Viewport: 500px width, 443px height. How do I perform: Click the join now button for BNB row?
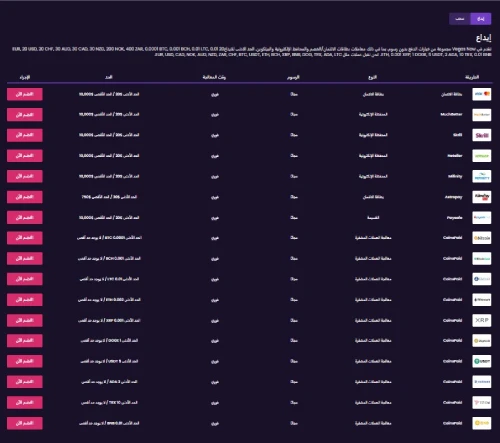(25, 423)
